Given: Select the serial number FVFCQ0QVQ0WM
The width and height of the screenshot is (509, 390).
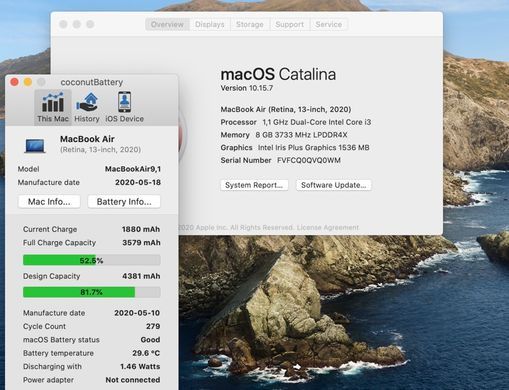Looking at the screenshot, I should click(x=309, y=160).
